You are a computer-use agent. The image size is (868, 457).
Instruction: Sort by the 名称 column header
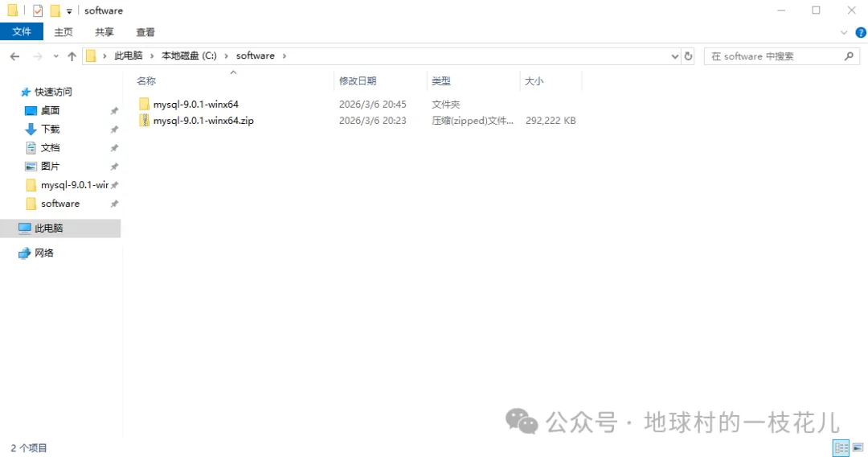[146, 81]
